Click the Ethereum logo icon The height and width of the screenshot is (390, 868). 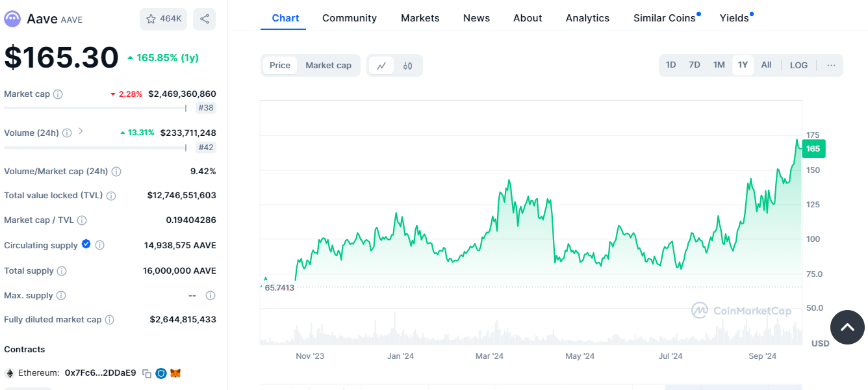tap(10, 373)
